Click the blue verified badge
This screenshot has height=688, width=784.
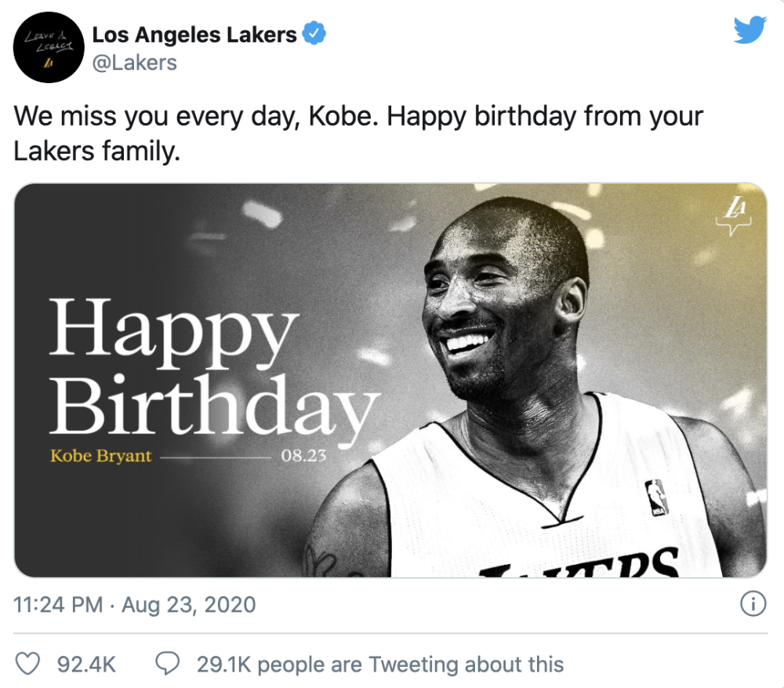[314, 35]
